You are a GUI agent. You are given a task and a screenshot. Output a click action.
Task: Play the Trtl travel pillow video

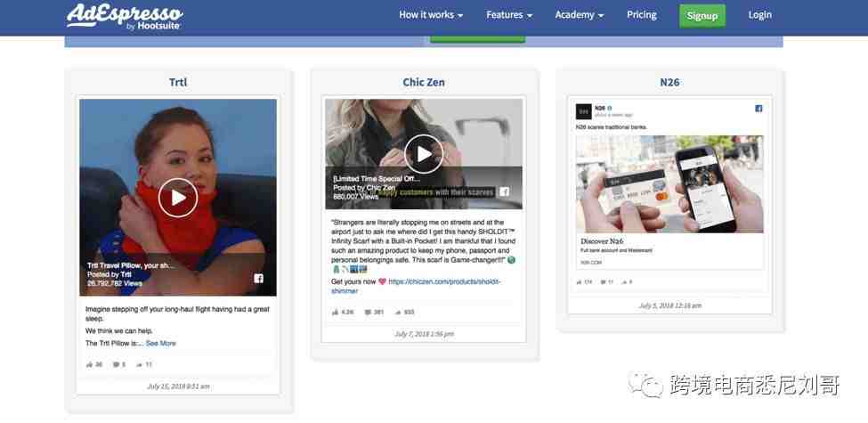(178, 198)
